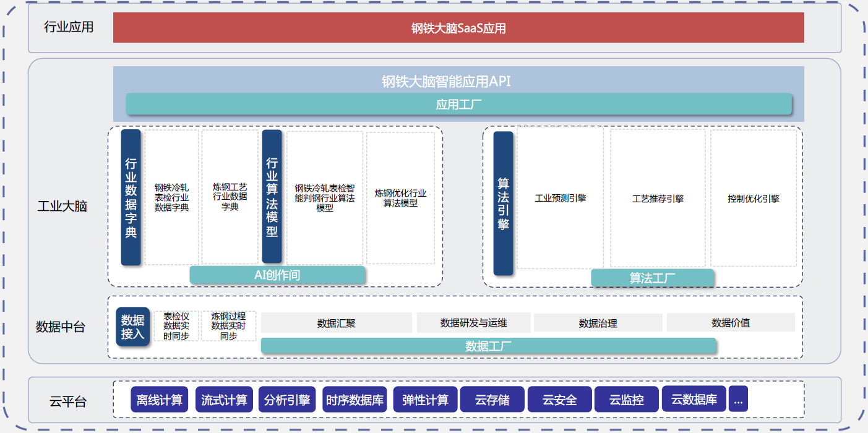The width and height of the screenshot is (868, 433).
Task: Select the 行业算法模型 vertical block
Action: pyautogui.click(x=272, y=196)
